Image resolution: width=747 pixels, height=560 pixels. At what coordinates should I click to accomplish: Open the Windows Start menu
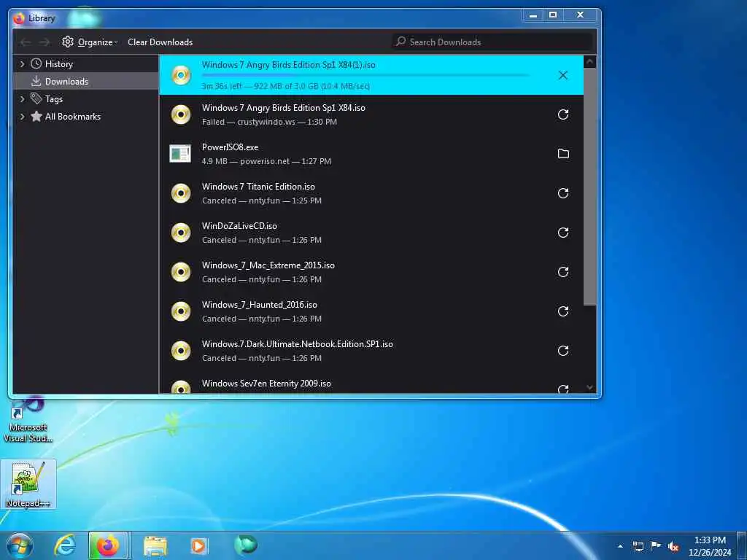20,545
